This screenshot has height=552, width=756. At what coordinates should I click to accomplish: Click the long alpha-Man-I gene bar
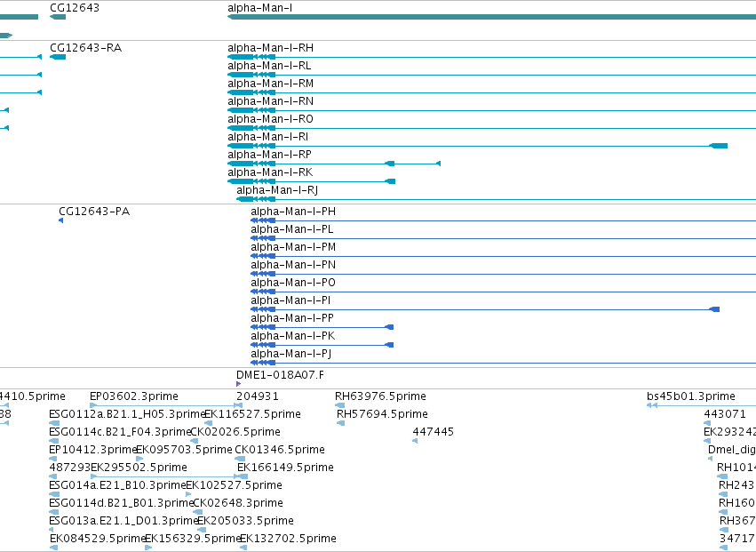492,17
